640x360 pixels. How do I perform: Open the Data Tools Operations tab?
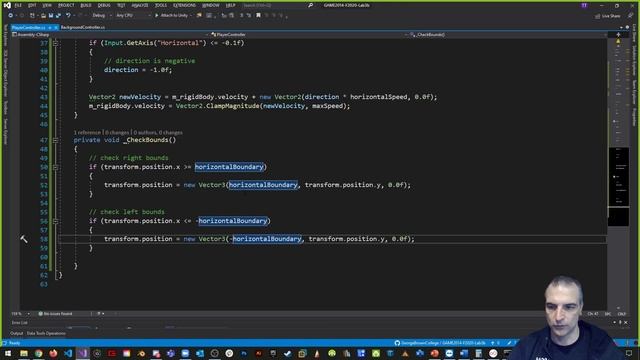(x=46, y=333)
